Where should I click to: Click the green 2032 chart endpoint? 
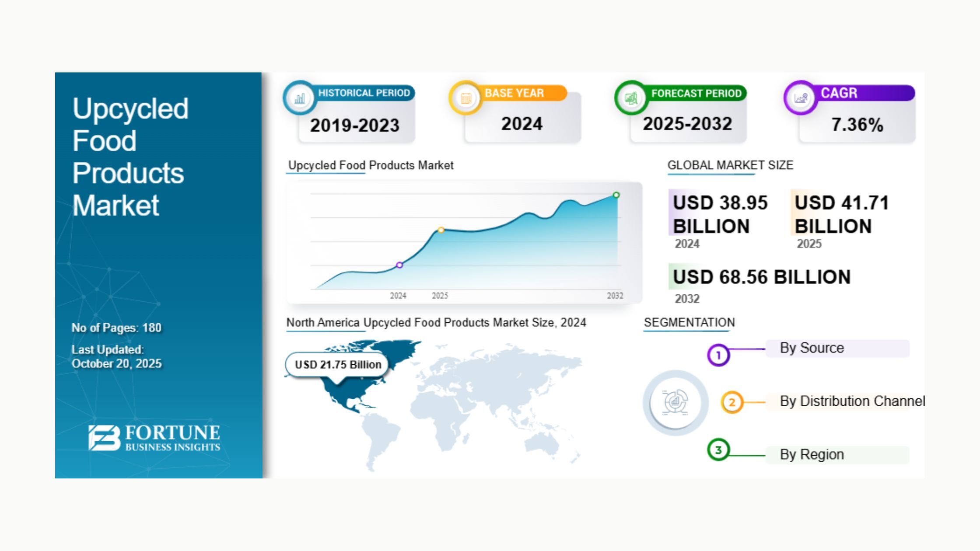616,195
